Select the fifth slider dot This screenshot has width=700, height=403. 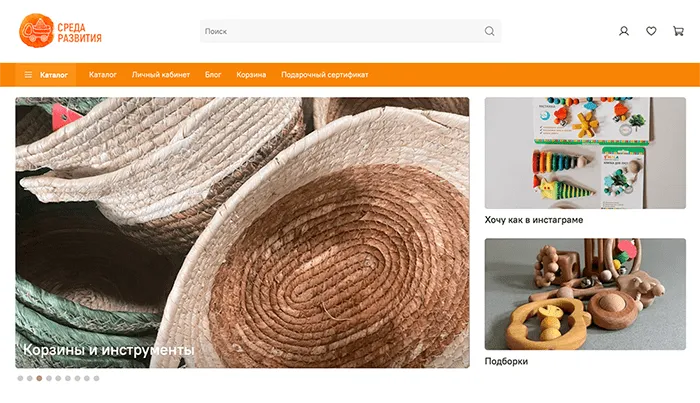click(58, 378)
